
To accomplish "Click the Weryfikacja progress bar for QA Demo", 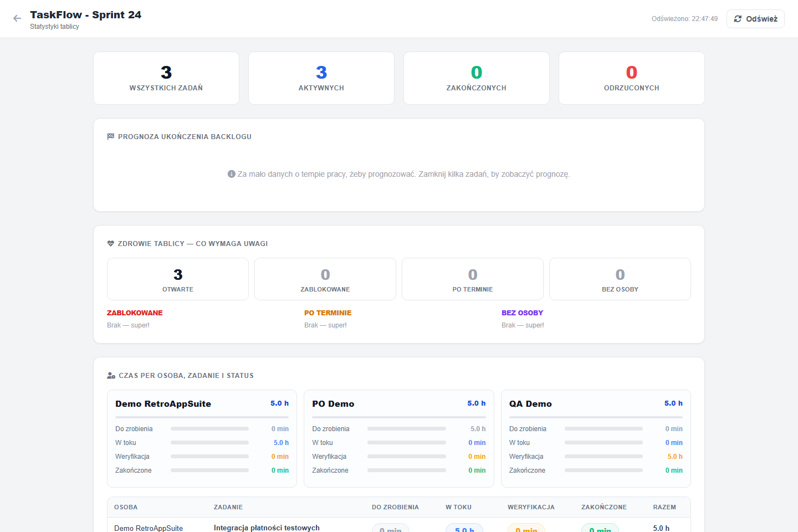I will [603, 457].
